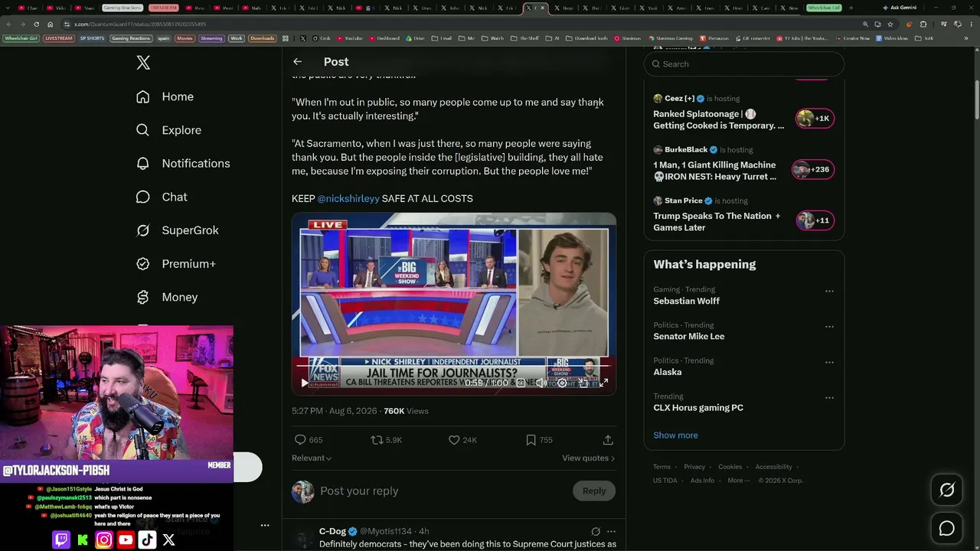Viewport: 980px width, 551px height.
Task: Open Premium+ in the sidebar
Action: (175, 264)
